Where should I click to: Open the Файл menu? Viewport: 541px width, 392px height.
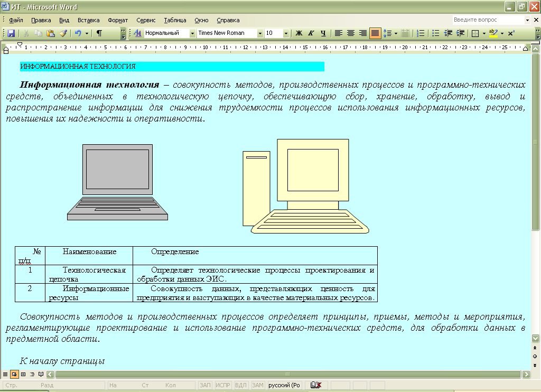(x=16, y=20)
